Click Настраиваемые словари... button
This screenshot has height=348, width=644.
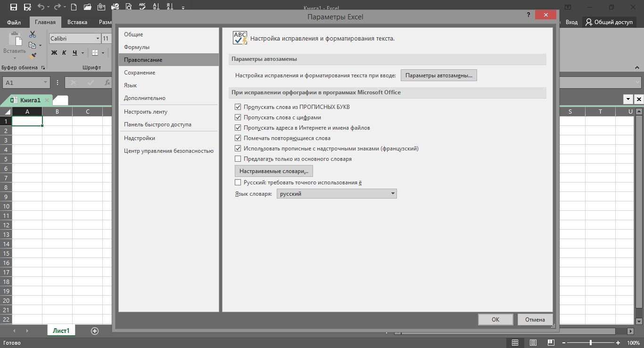[274, 171]
